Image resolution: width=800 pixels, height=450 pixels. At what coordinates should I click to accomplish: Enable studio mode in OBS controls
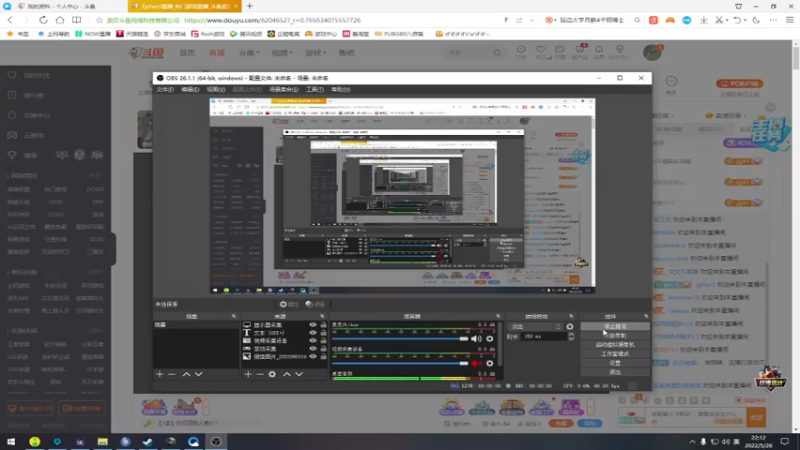(615, 354)
